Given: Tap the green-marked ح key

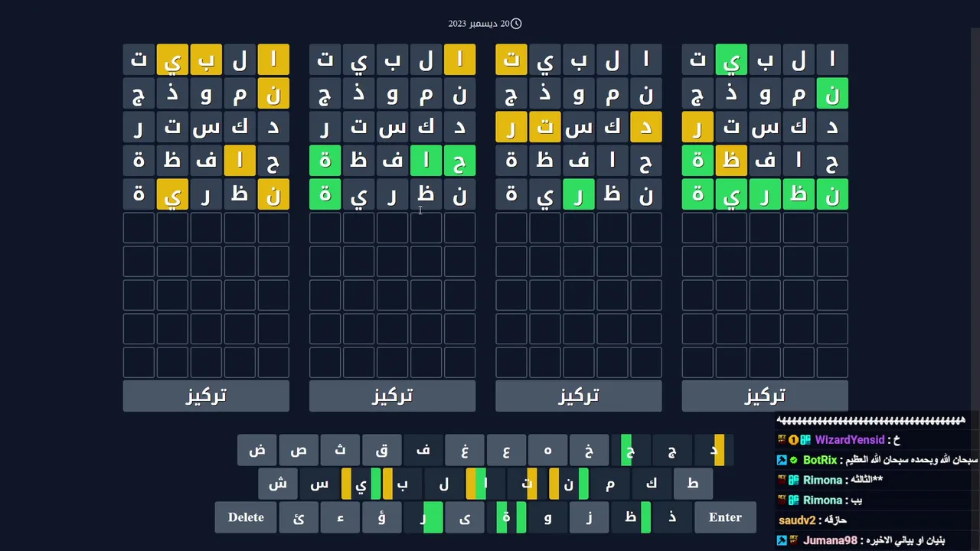Looking at the screenshot, I should pos(630,450).
